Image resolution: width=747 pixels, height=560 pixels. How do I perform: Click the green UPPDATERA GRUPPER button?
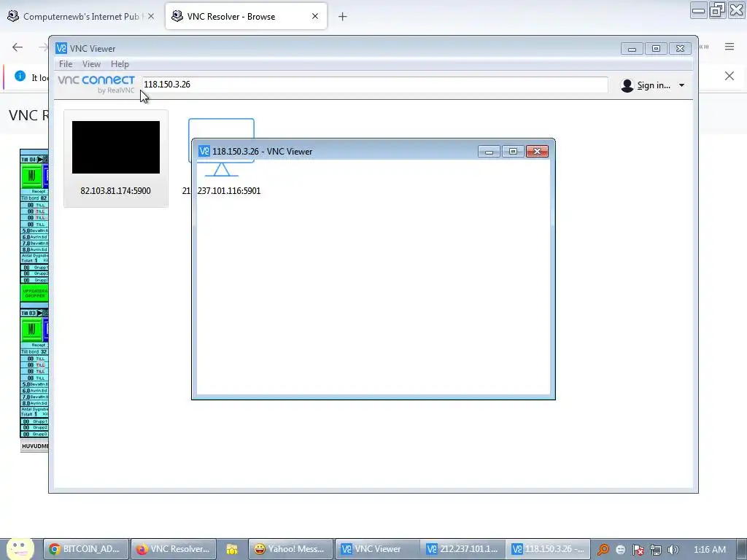click(34, 293)
